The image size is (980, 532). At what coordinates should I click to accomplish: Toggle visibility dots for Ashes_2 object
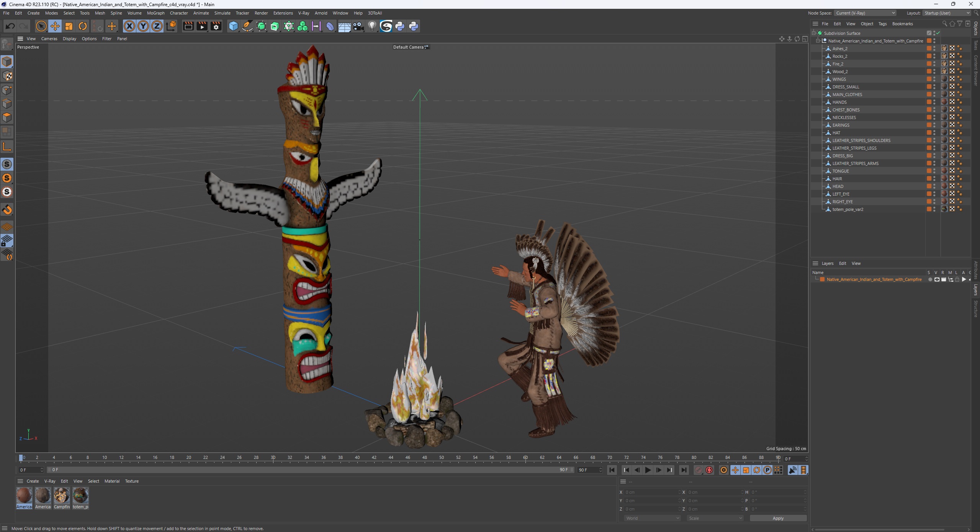[x=934, y=49]
